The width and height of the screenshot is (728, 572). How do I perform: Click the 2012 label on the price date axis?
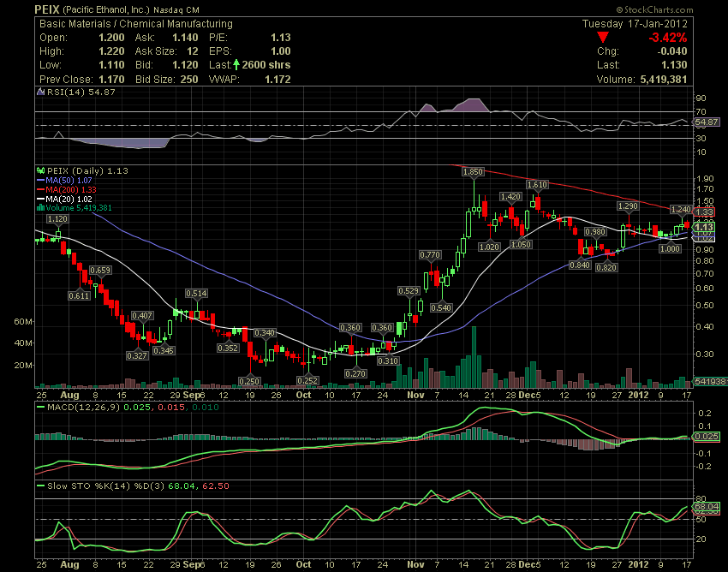638,395
